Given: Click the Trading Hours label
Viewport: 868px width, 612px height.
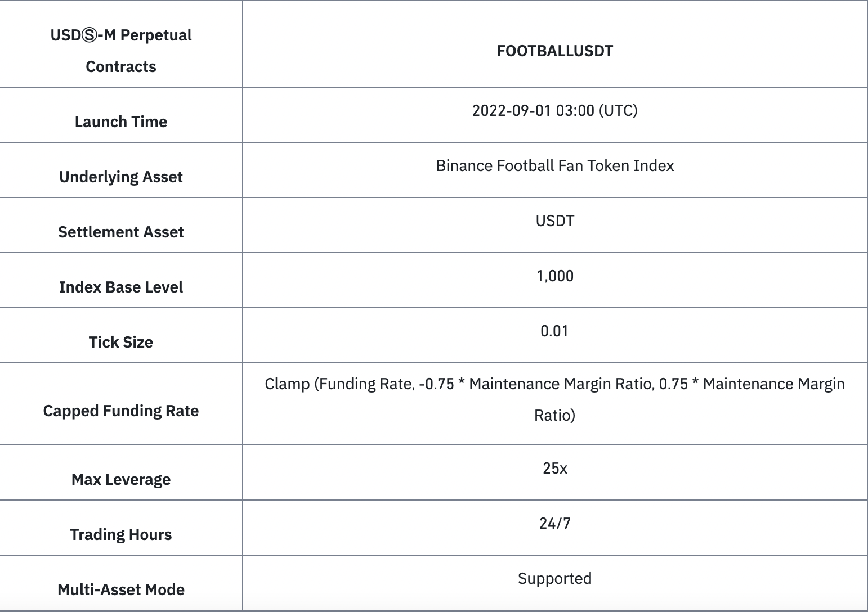Looking at the screenshot, I should pos(121,534).
